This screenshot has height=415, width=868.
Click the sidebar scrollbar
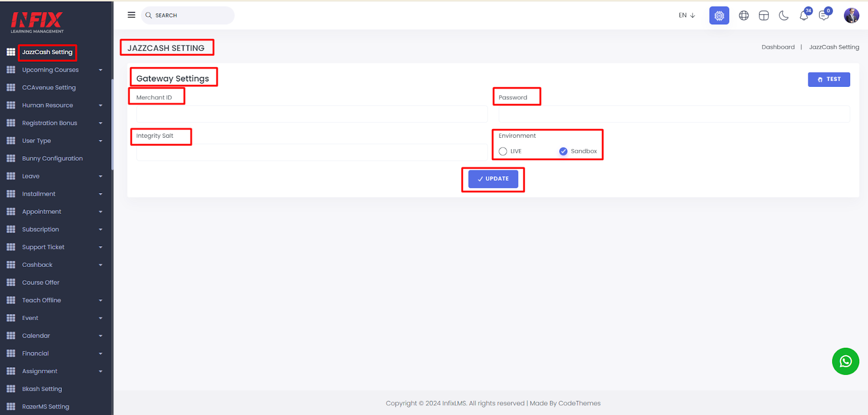[112, 125]
